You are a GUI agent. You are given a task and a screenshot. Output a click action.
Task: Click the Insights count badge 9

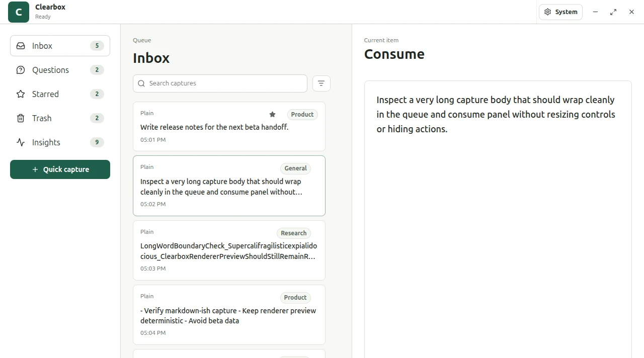97,142
